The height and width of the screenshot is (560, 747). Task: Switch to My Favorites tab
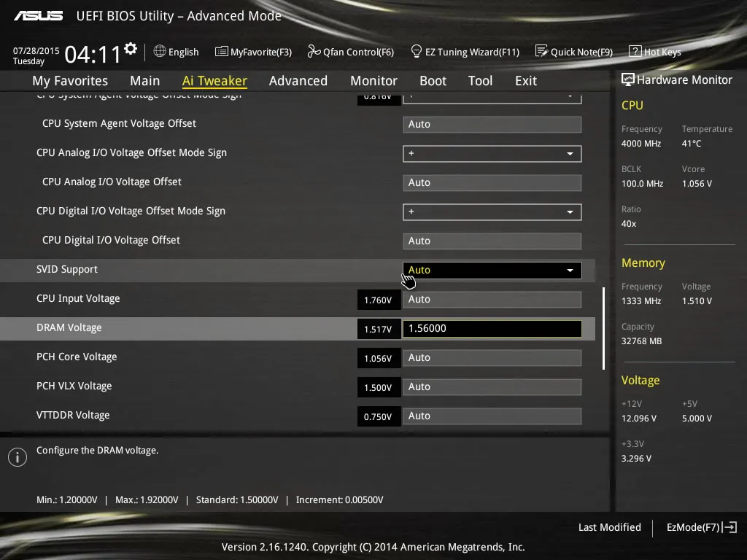[70, 81]
